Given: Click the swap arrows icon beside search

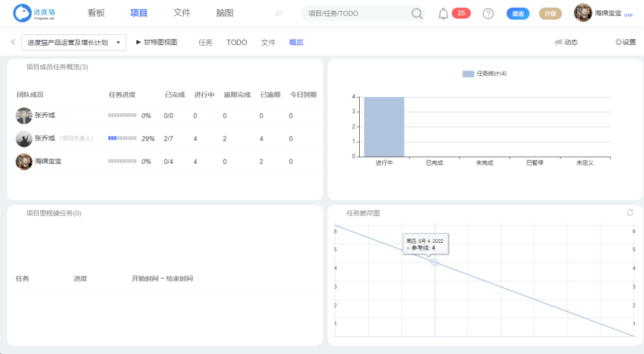Looking at the screenshot, I should click(x=279, y=14).
